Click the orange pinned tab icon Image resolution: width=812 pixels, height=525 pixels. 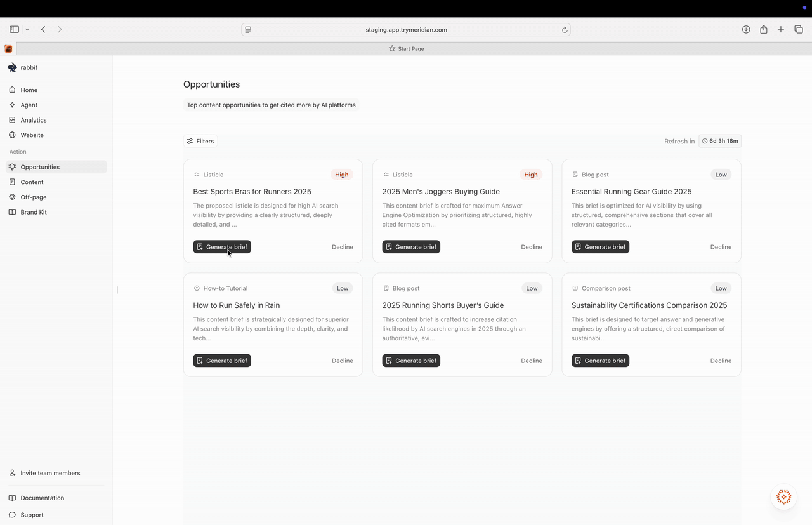[x=8, y=49]
